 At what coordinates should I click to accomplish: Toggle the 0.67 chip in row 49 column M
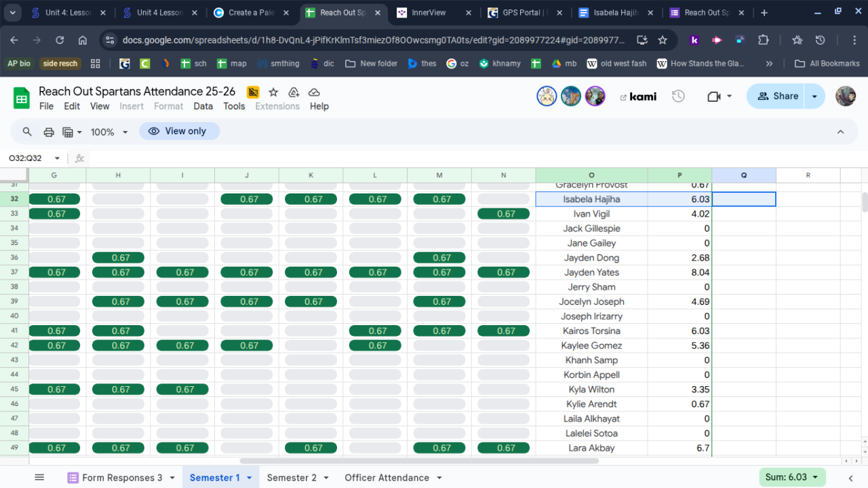pos(439,448)
